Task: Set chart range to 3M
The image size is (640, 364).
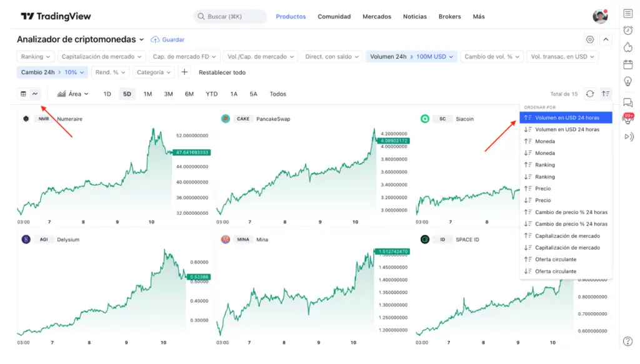Action: [168, 94]
